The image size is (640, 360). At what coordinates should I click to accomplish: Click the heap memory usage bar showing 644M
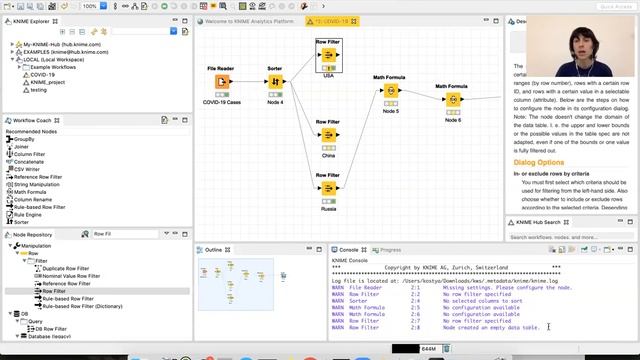click(416, 349)
